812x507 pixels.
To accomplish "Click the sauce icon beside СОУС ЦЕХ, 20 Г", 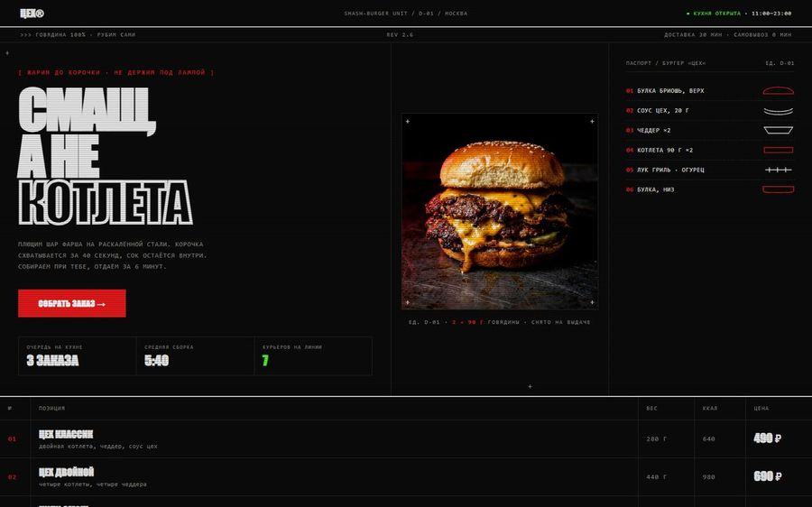I will pyautogui.click(x=778, y=111).
